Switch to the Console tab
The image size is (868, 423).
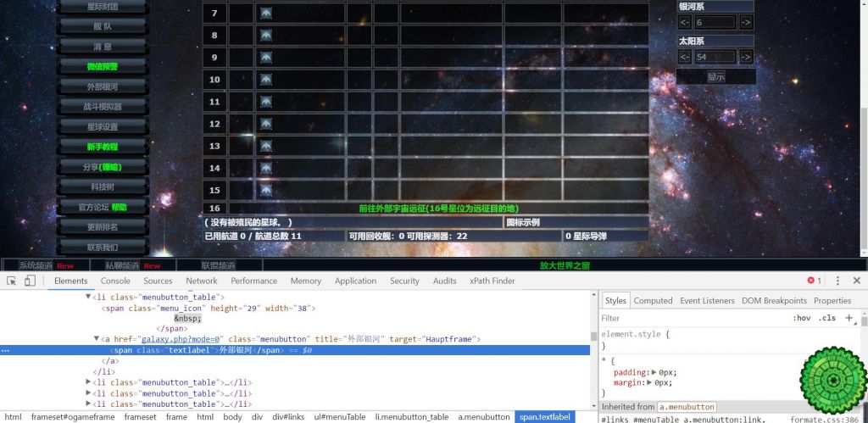click(115, 281)
